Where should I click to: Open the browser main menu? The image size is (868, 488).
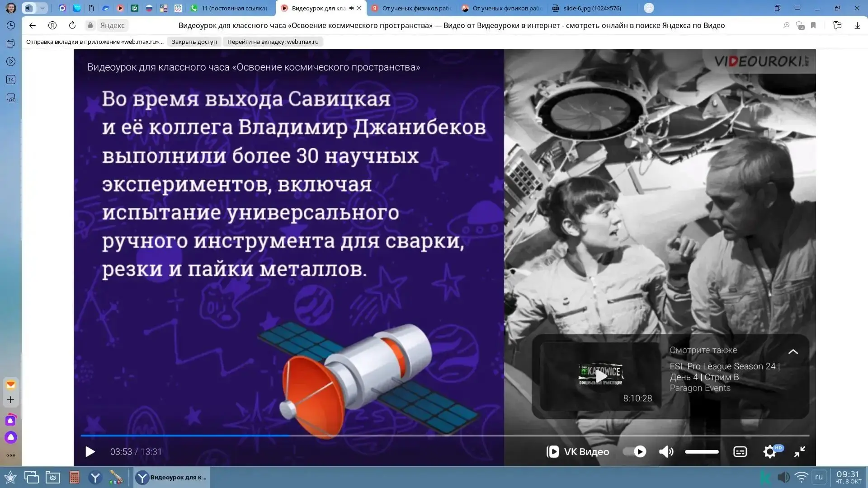pyautogui.click(x=797, y=8)
